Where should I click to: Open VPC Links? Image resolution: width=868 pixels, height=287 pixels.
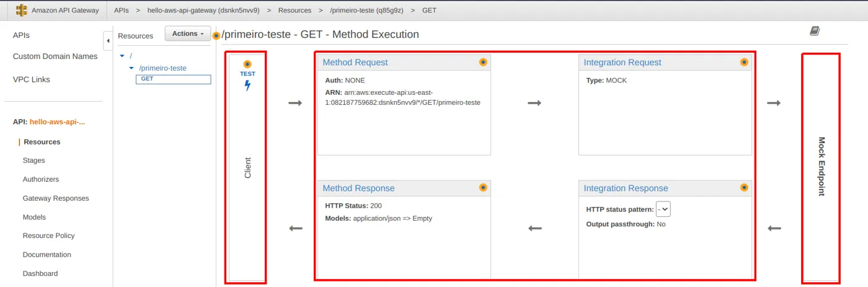(x=32, y=79)
